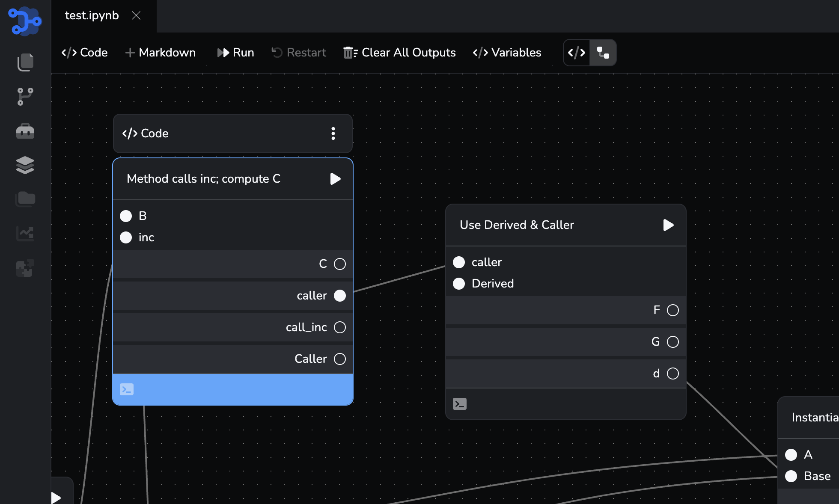This screenshot has height=504, width=839.
Task: Select the test.ipynb tab
Action: coord(92,15)
